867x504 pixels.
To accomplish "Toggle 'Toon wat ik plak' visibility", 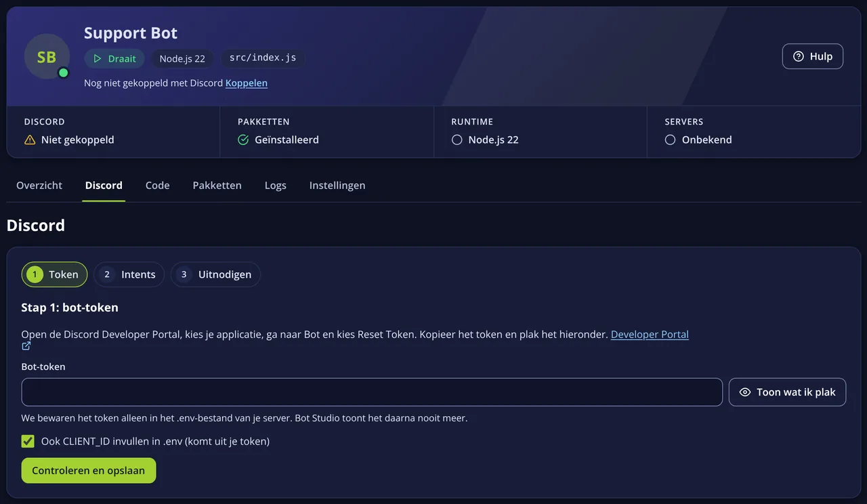I will pos(787,392).
